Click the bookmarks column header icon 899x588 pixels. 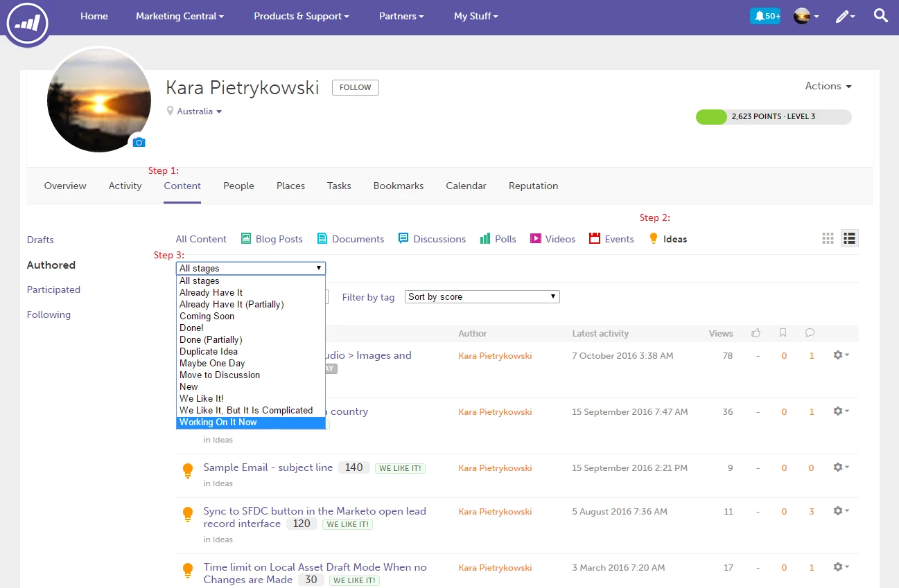[783, 333]
